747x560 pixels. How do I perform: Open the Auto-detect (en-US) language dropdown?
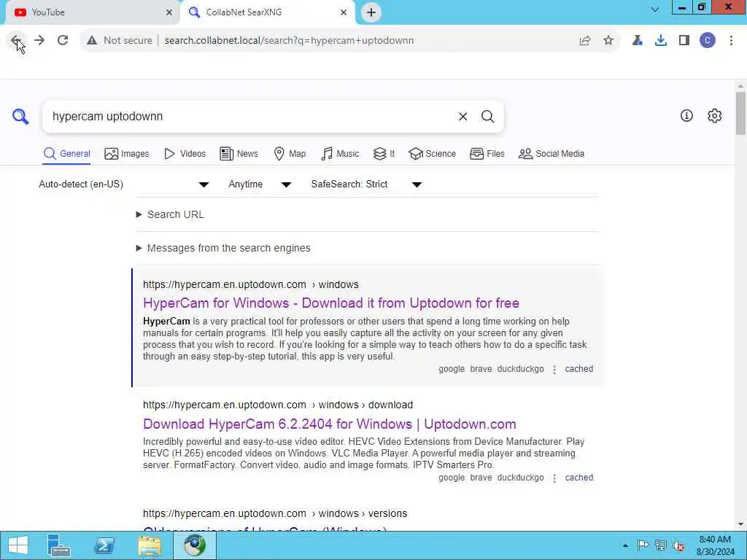[124, 184]
